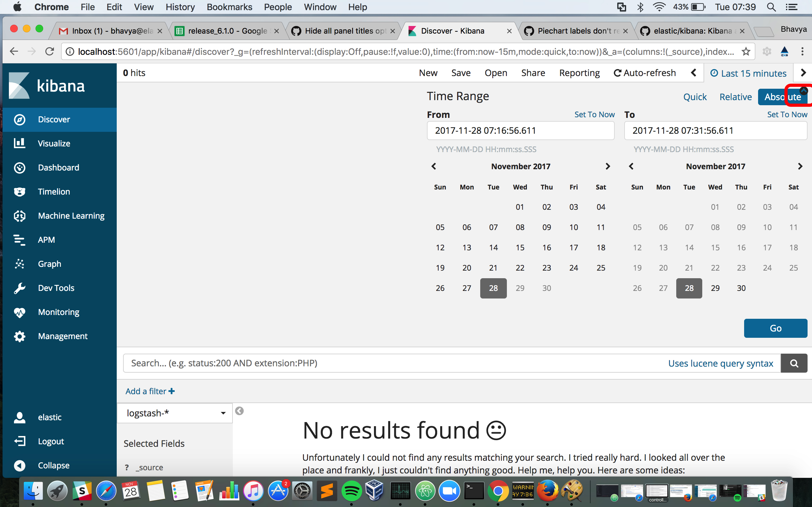Switch the time picker to Quick mode
The width and height of the screenshot is (812, 507).
click(x=695, y=97)
